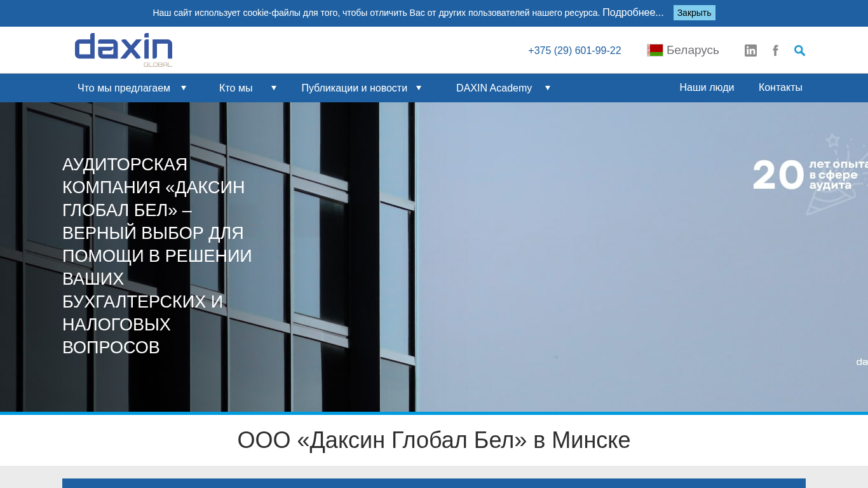Go to the Наши люди page
The width and height of the screenshot is (868, 488).
[707, 88]
